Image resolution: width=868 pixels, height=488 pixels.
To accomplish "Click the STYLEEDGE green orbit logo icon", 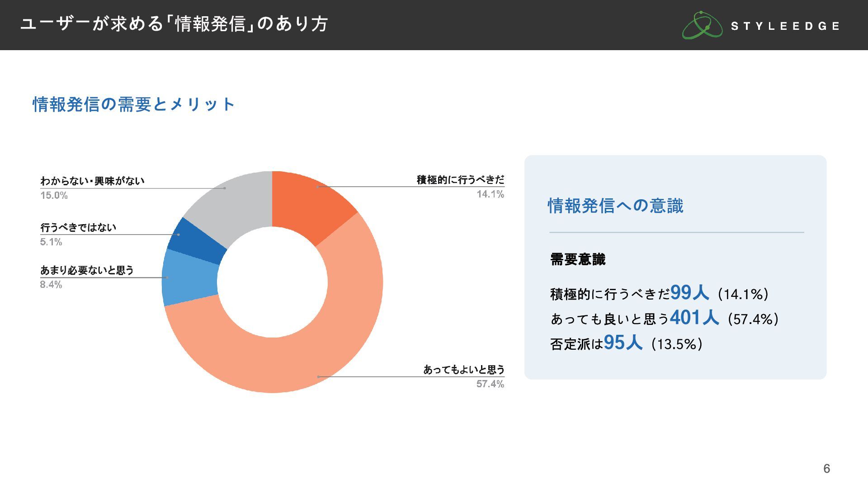I will pyautogui.click(x=702, y=25).
